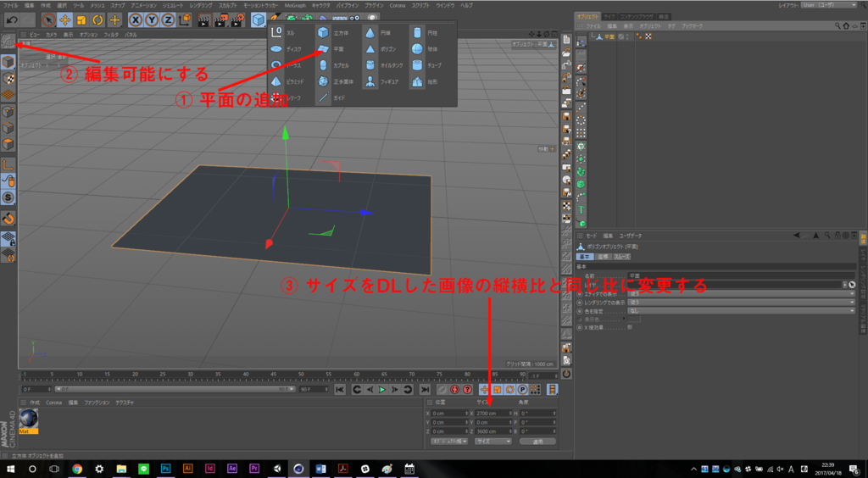Screen dimensions: 868x478
Task: Toggle the Z axis lock
Action: 169,20
